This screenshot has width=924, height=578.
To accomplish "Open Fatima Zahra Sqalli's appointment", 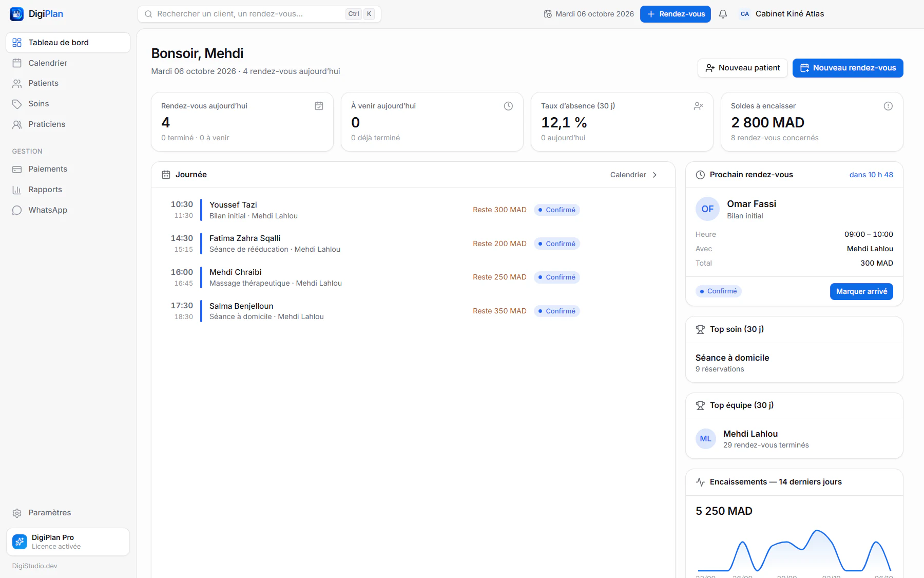I will [x=413, y=244].
